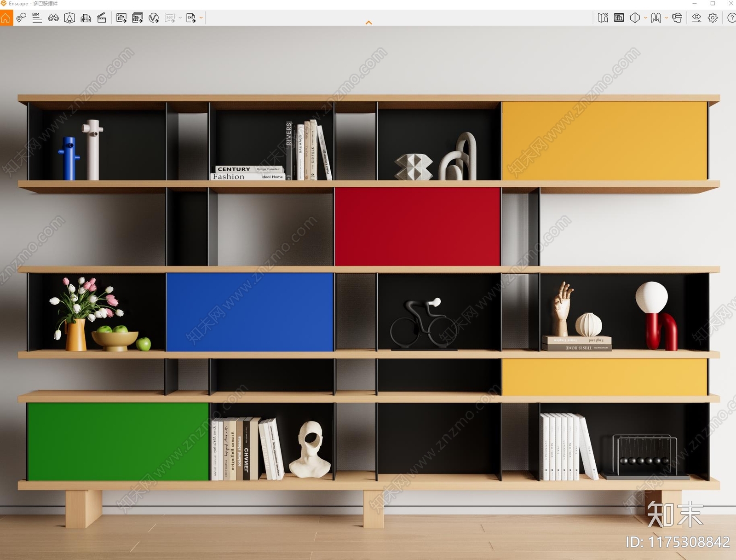This screenshot has width=736, height=560.
Task: Close the Enscape window
Action: tap(730, 3)
